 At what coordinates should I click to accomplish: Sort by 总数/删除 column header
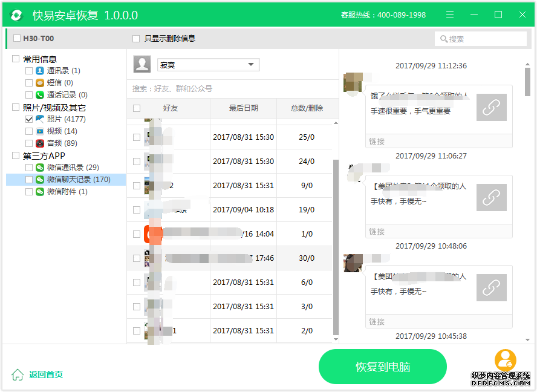click(307, 108)
